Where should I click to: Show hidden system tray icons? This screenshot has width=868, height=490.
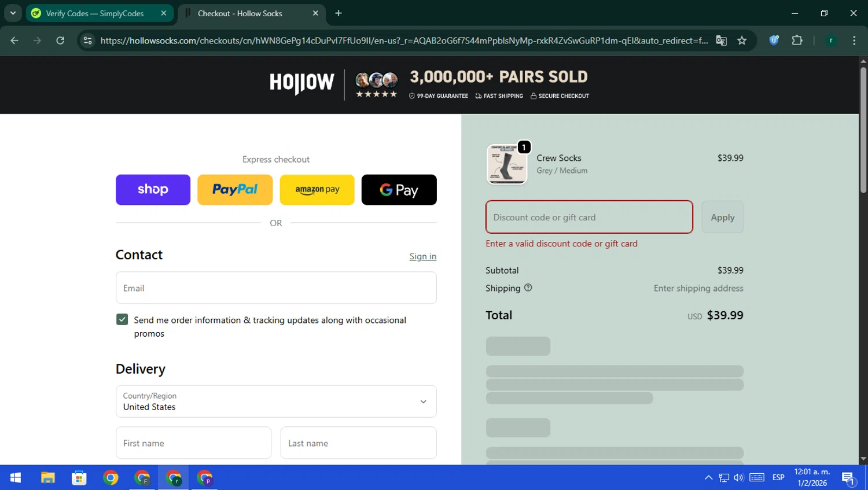708,478
